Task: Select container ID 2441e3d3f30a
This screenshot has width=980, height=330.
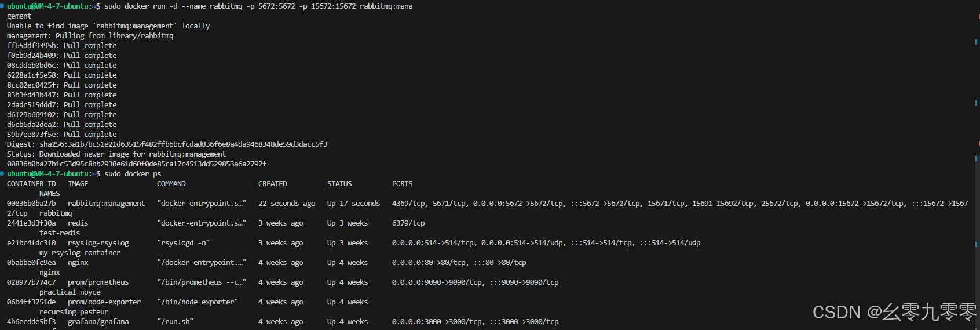Action: pos(31,223)
